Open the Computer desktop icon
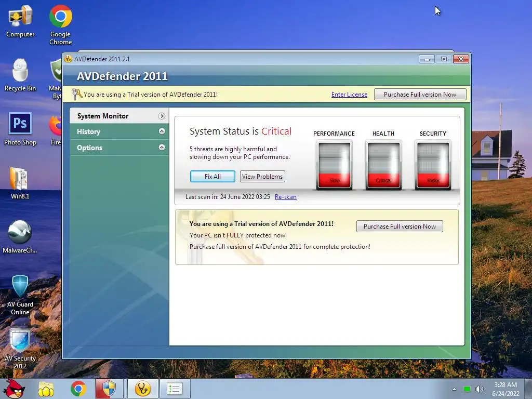 tap(20, 21)
